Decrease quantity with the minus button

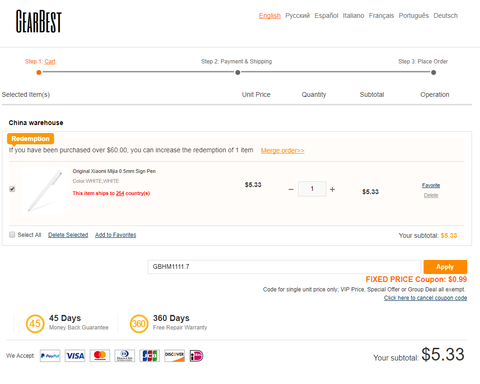pyautogui.click(x=291, y=189)
